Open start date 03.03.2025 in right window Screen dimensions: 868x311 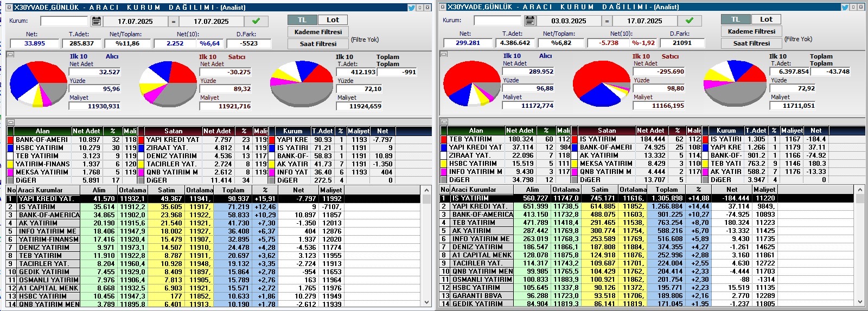click(569, 21)
